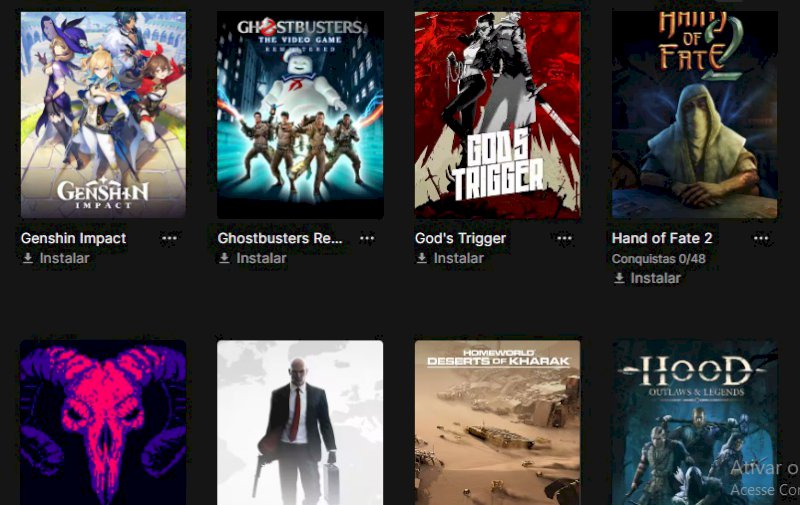Select the Ghostbusters cover art
This screenshot has height=505, width=800.
pyautogui.click(x=300, y=115)
